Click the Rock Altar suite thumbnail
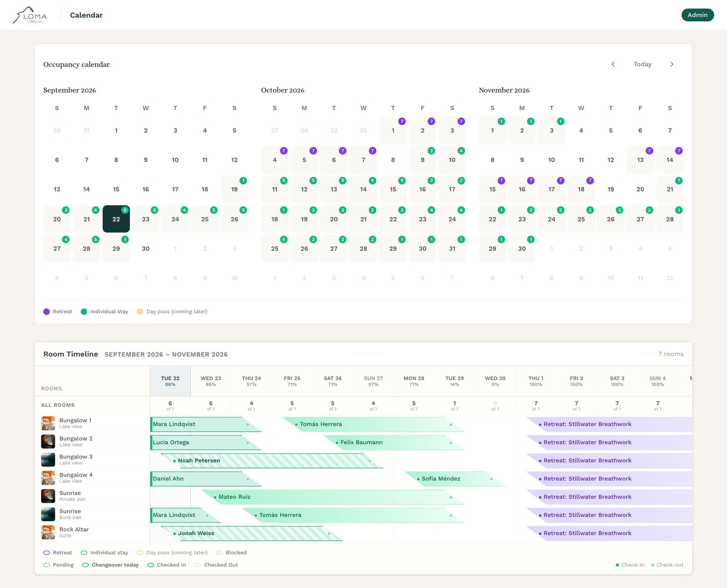Viewport: 727px width, 588px height. (48, 532)
